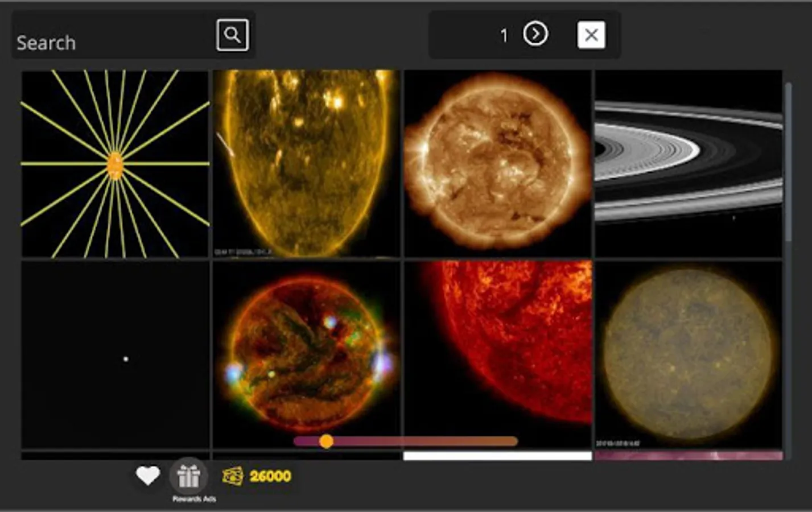The height and width of the screenshot is (512, 812).
Task: Click the heart favorites icon
Action: [148, 476]
